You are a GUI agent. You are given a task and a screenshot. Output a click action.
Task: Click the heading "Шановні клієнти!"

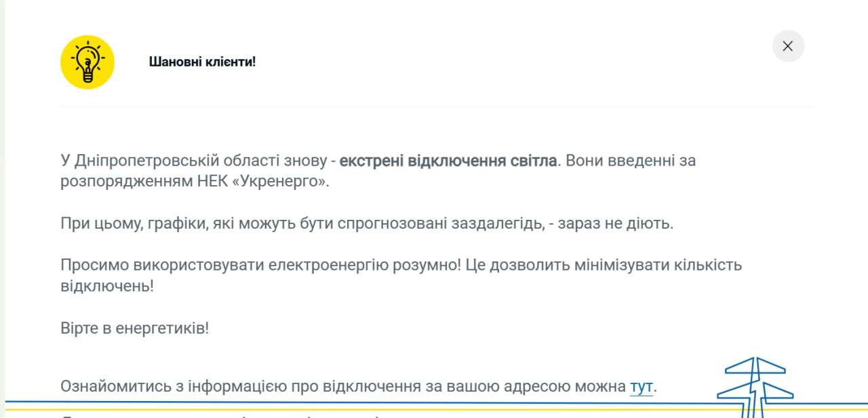tap(201, 60)
